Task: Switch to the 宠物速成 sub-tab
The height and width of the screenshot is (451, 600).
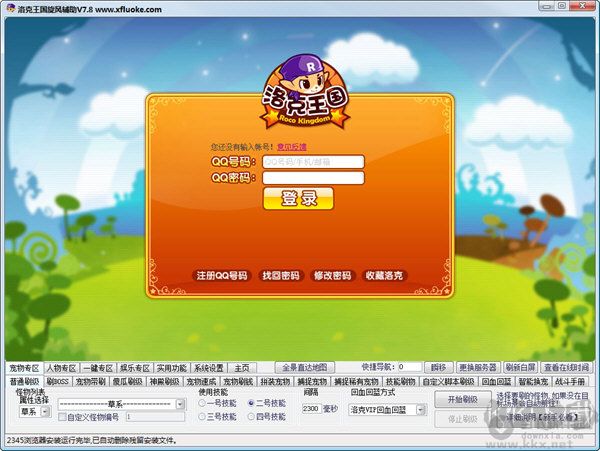Action: coord(201,381)
